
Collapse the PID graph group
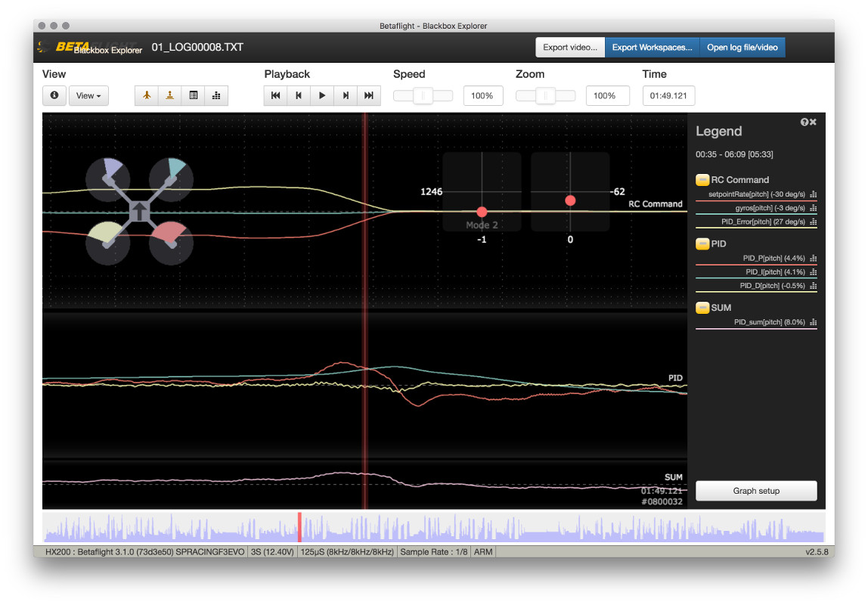tap(702, 244)
